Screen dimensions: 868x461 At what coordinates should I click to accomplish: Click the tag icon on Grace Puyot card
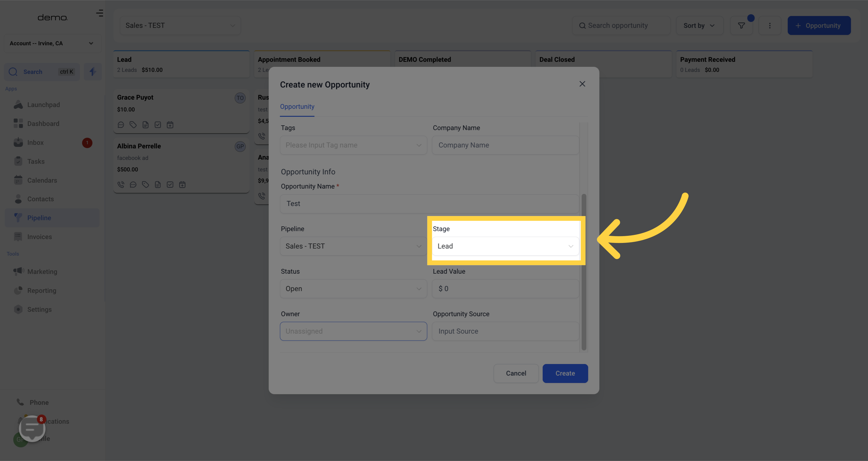[x=133, y=125]
